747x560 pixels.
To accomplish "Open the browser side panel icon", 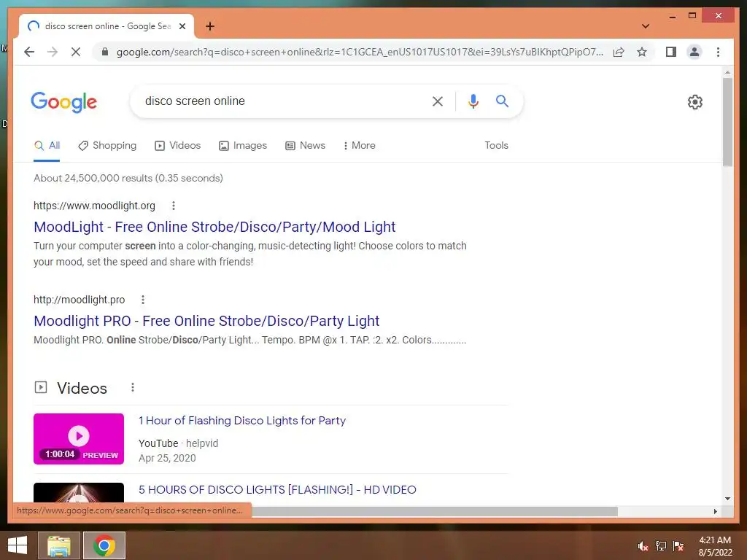I will [671, 52].
